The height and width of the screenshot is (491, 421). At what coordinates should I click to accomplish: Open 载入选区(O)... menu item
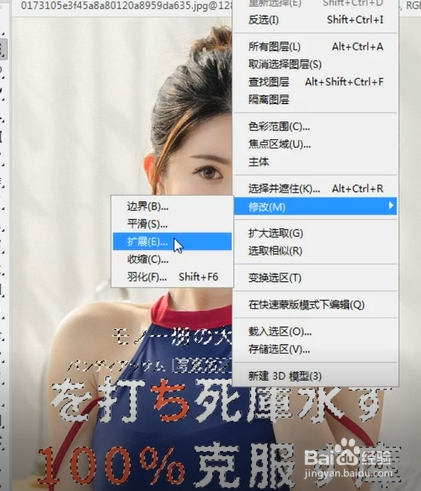(315, 331)
